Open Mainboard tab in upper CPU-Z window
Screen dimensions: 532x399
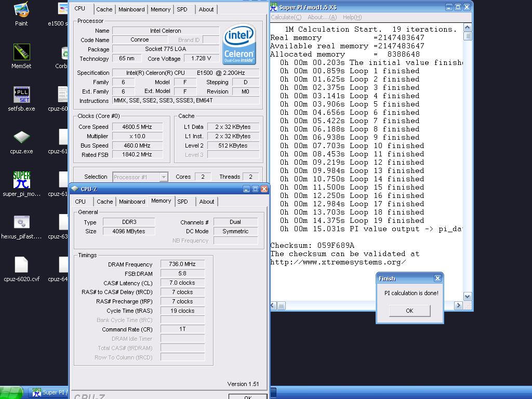click(x=131, y=9)
